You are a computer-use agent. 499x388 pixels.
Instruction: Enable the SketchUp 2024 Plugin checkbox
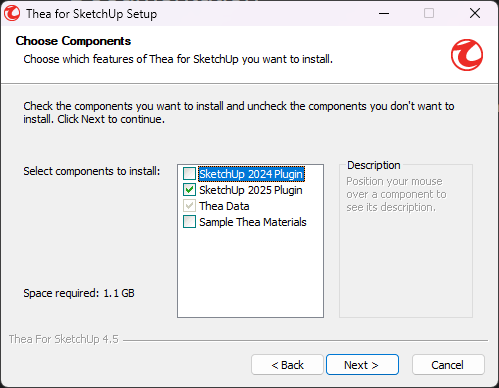pyautogui.click(x=189, y=174)
